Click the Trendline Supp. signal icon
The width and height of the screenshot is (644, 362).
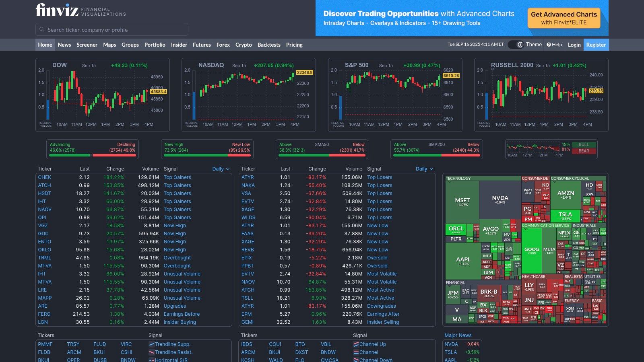tap(152, 344)
